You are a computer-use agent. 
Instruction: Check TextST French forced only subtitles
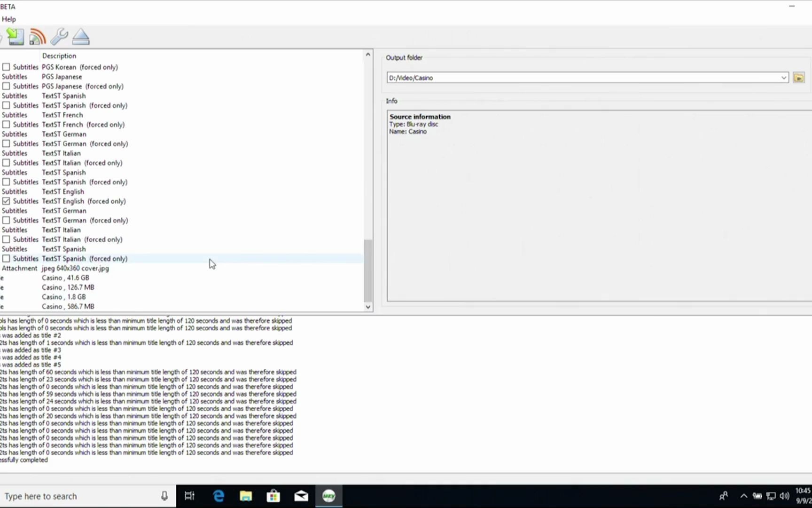[x=6, y=125]
